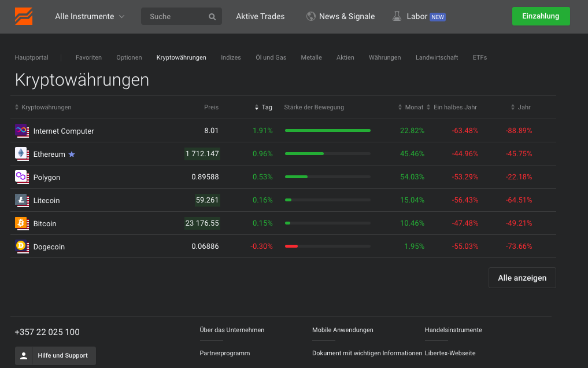Sort by the Tag column
588x368 pixels.
[264, 107]
